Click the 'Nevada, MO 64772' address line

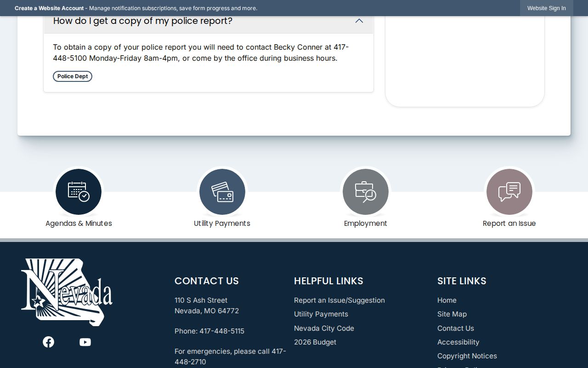click(x=207, y=311)
